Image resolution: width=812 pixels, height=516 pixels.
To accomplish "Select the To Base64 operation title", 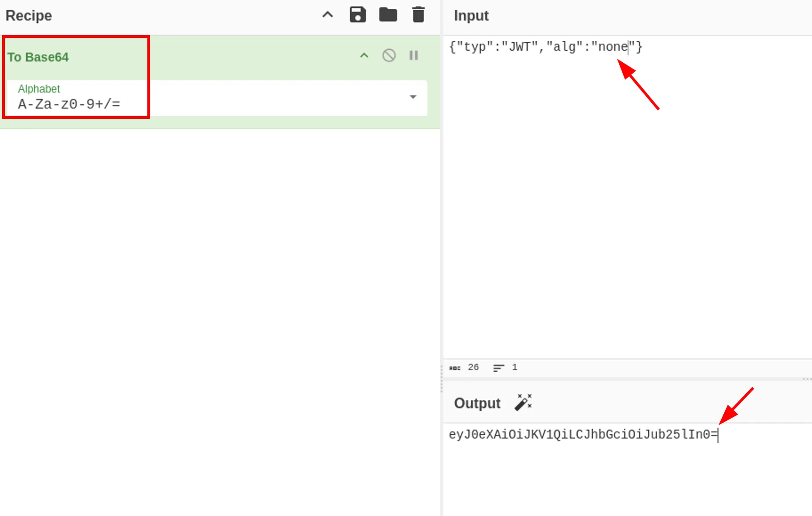I will (x=38, y=57).
